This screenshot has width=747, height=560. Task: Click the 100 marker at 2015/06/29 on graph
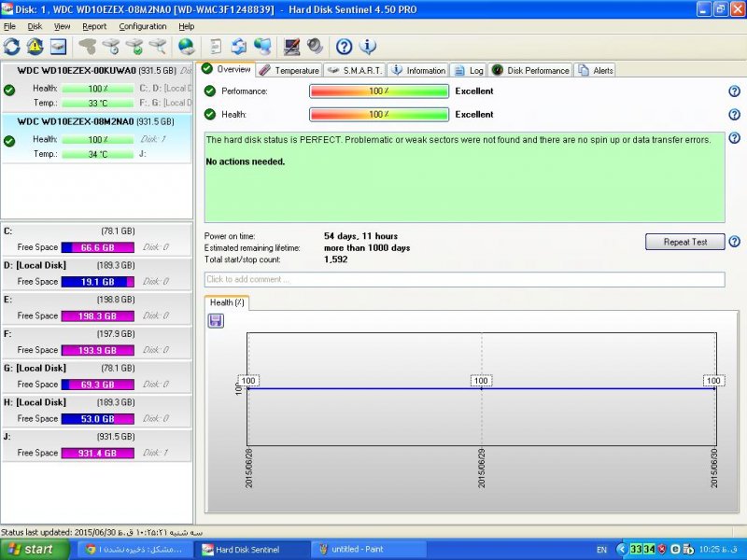481,381
